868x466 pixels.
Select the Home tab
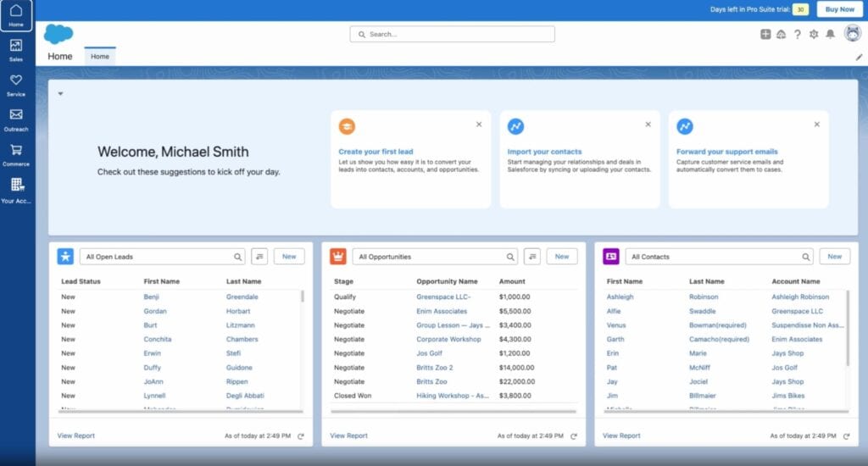[100, 57]
